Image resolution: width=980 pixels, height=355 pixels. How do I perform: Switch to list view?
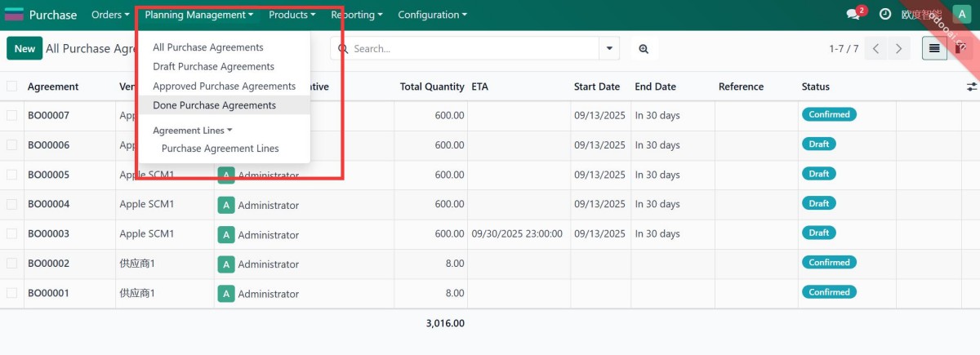[934, 49]
